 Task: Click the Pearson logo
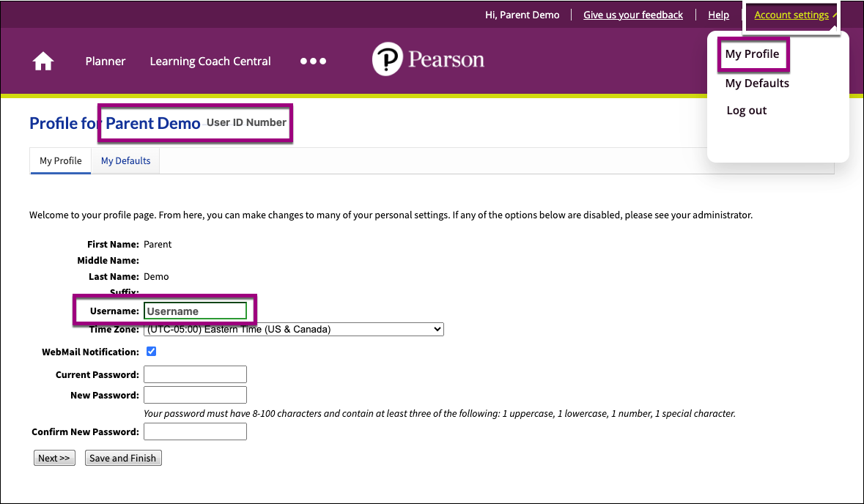coord(428,59)
